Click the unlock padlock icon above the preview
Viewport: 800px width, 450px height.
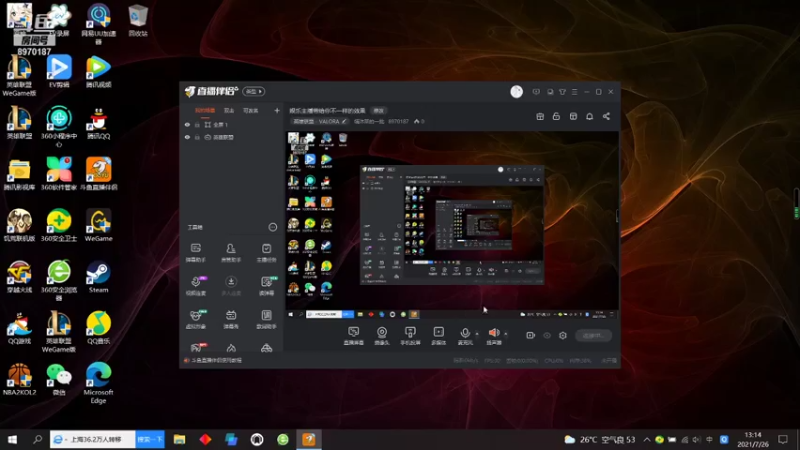coord(556,116)
